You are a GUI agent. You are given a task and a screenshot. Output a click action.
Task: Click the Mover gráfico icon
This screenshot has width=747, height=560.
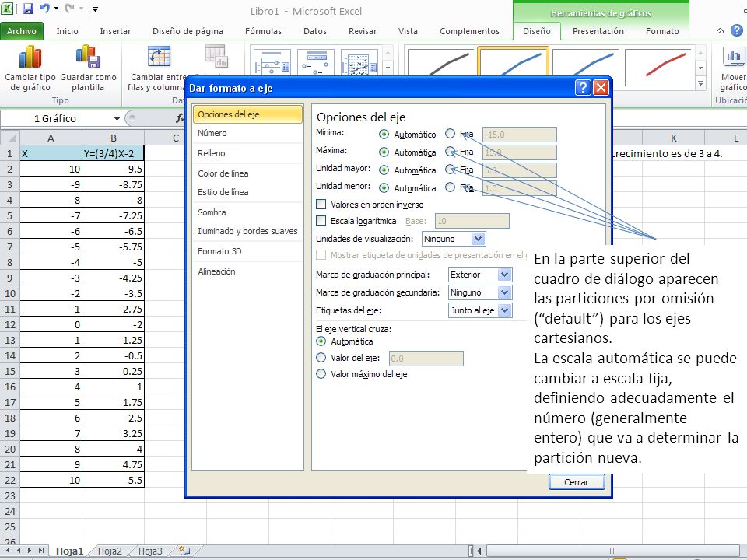pos(734,57)
